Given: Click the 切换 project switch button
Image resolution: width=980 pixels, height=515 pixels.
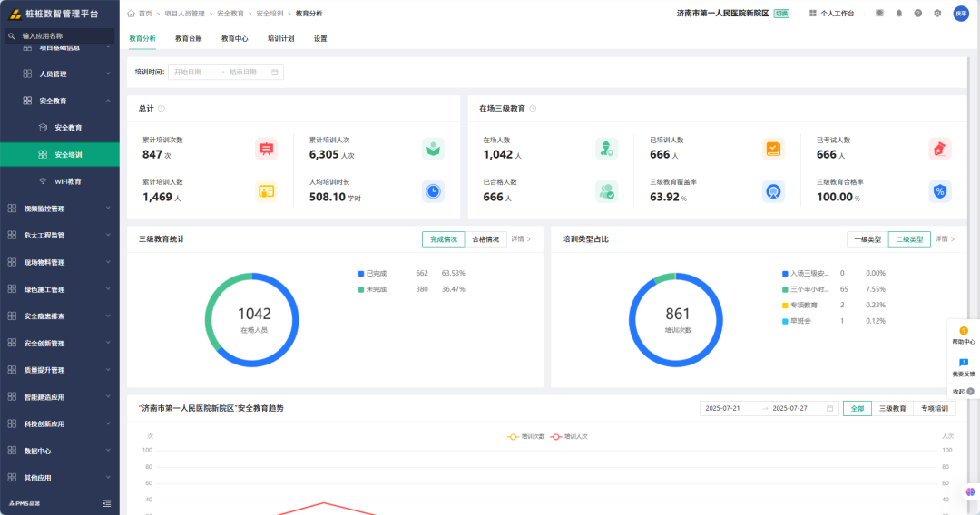Looking at the screenshot, I should tap(781, 13).
